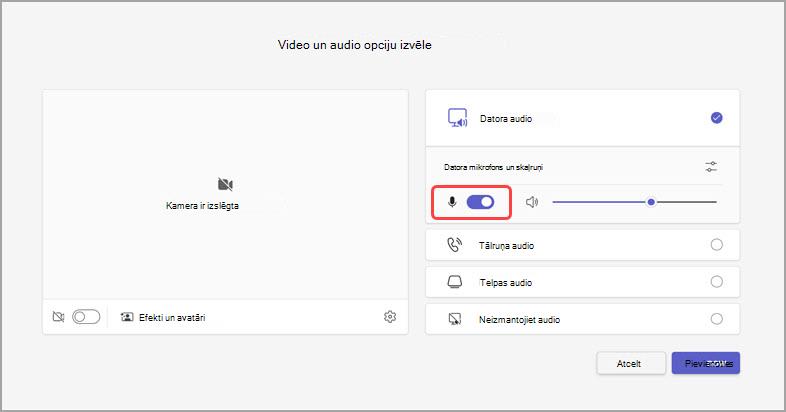Click the no-audio crossed icon
This screenshot has width=786, height=412.
455,319
